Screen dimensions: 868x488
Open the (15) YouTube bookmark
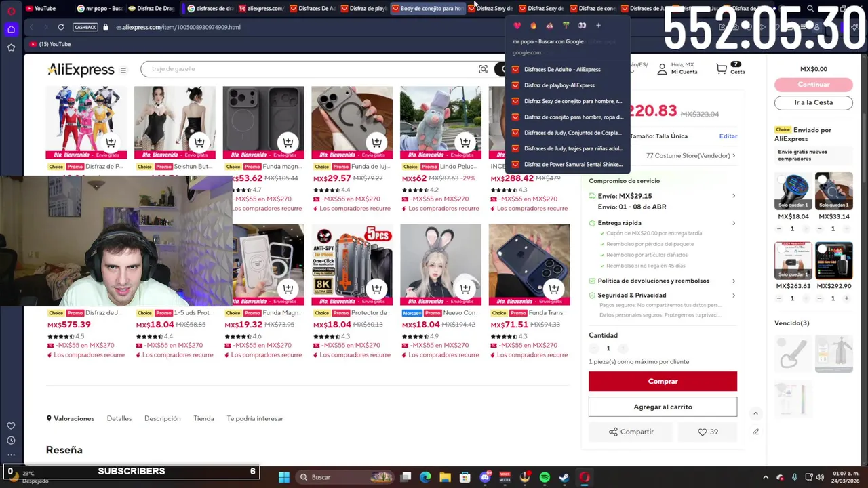pos(50,44)
